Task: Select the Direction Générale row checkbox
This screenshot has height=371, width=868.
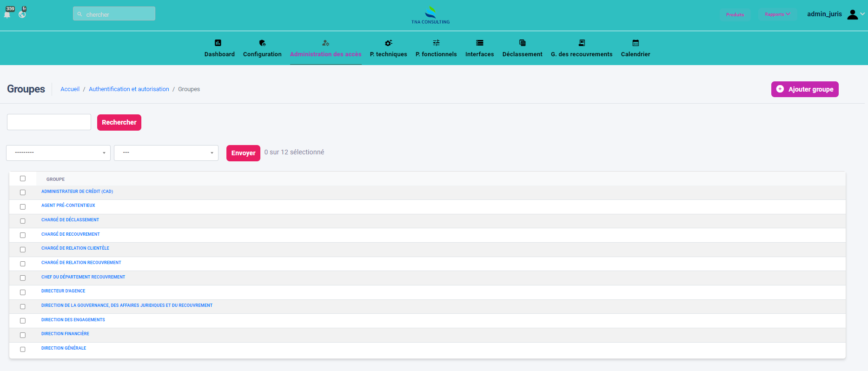Action: coord(23,349)
